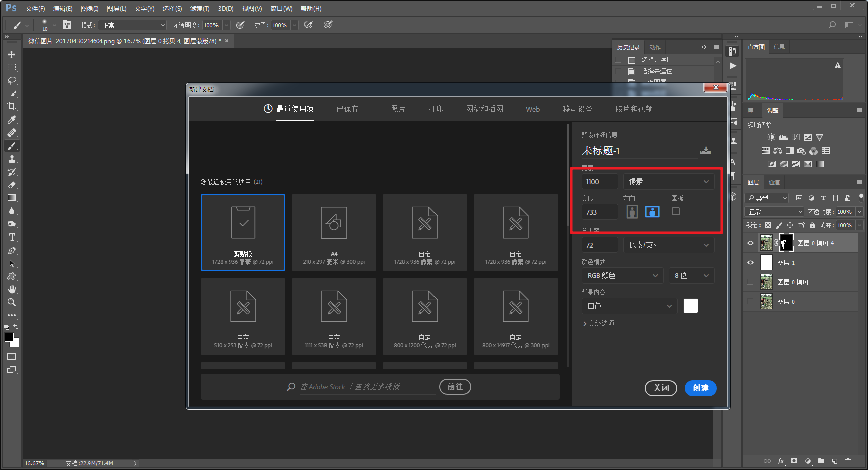Open the RGB 颜色 color mode dropdown

(622, 275)
